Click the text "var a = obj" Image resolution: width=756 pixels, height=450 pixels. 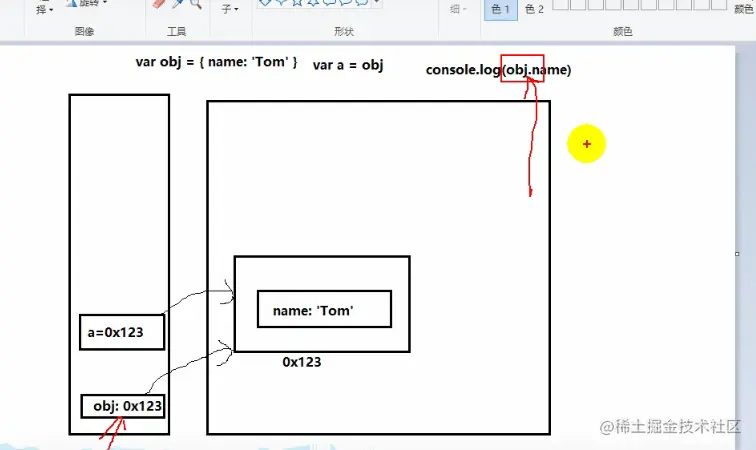[x=348, y=65]
